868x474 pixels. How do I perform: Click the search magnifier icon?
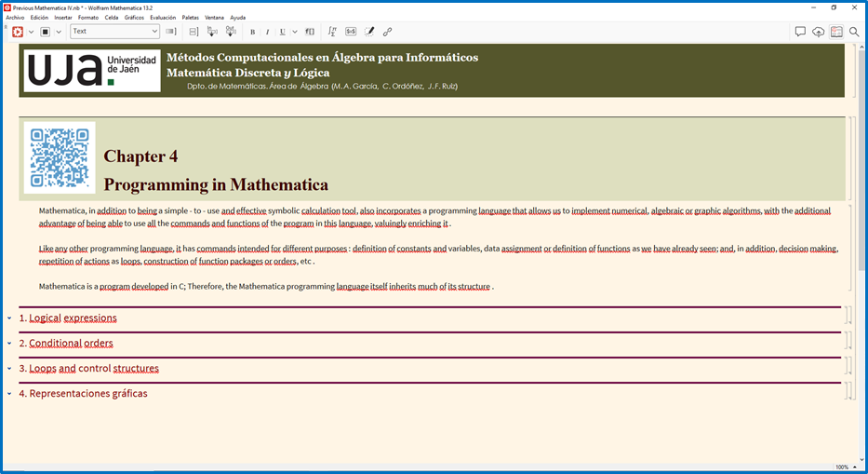pyautogui.click(x=854, y=32)
